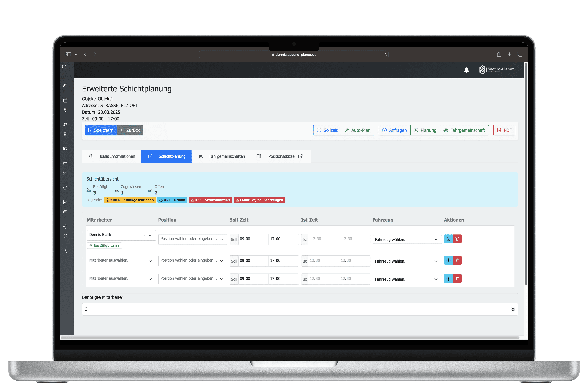Open settings gear icon in sidebar

click(65, 227)
